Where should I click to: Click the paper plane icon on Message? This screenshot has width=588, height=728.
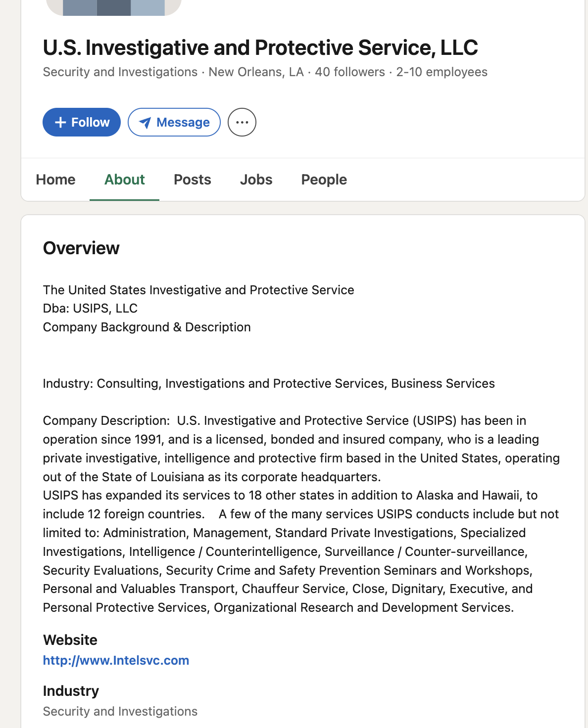click(145, 122)
